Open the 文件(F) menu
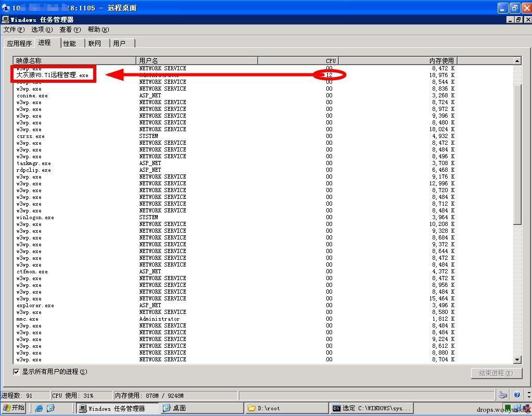This screenshot has width=532, height=416. (x=14, y=30)
